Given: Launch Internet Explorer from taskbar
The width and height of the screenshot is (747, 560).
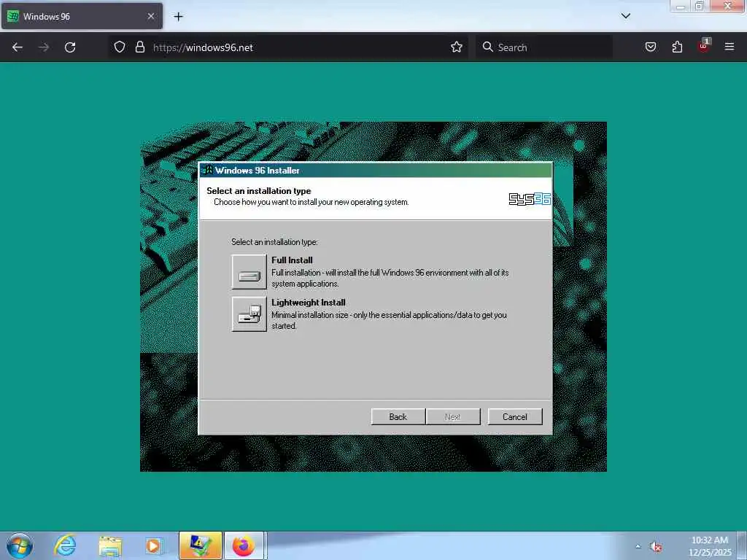Looking at the screenshot, I should pos(65,545).
